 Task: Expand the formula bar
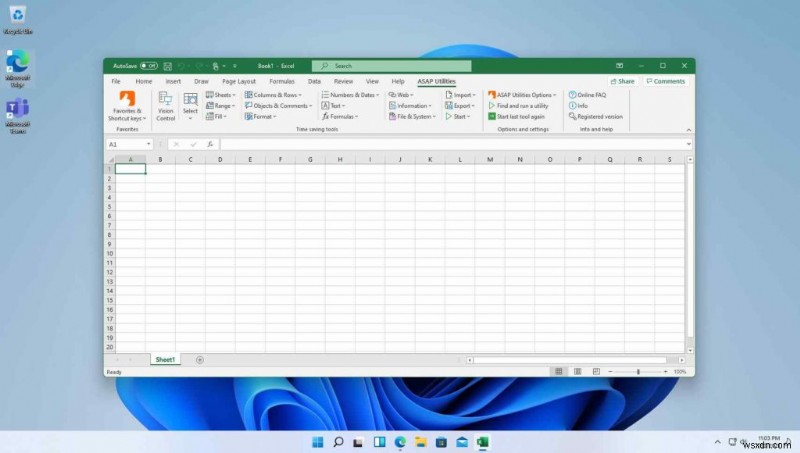tap(689, 144)
